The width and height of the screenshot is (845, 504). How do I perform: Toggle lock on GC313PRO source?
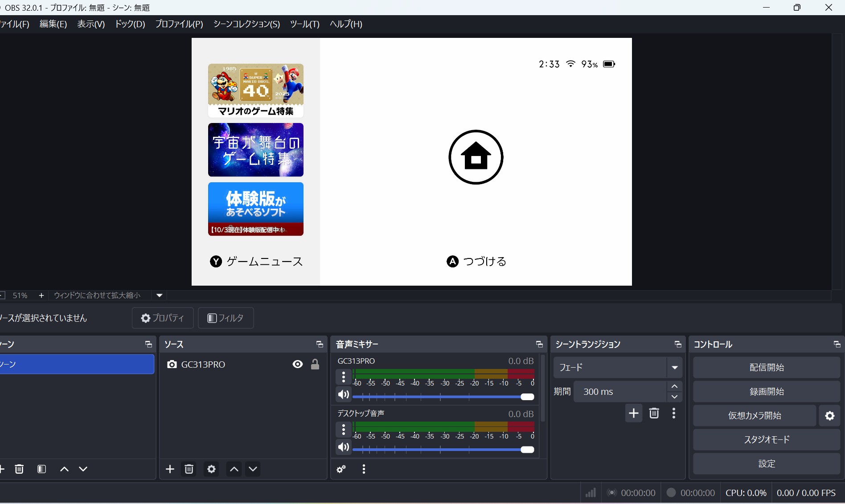click(315, 365)
